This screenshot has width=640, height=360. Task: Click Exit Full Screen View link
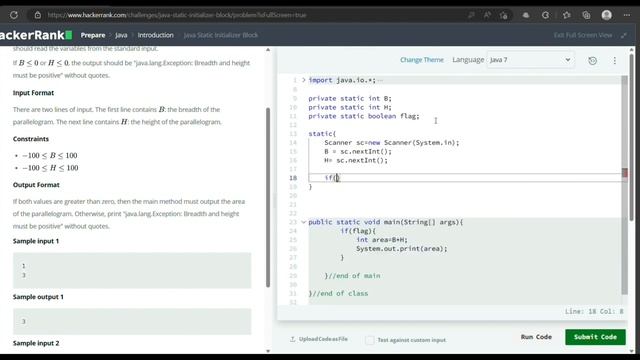coord(583,35)
